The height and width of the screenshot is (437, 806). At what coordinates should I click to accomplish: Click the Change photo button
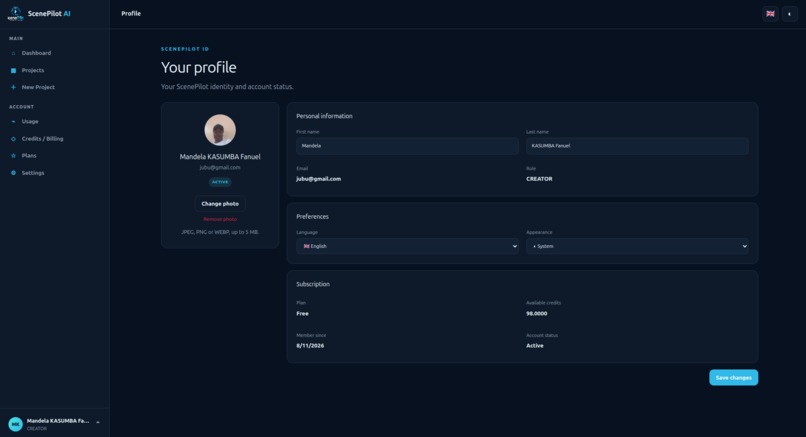click(x=220, y=204)
